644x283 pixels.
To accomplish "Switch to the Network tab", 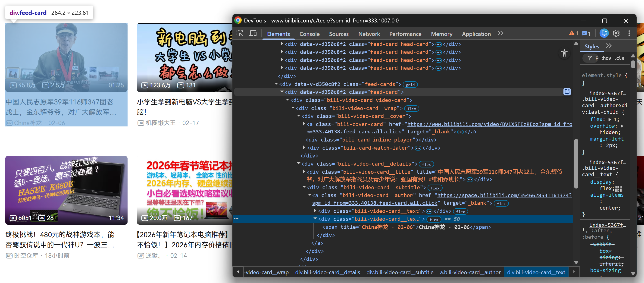I will (369, 34).
